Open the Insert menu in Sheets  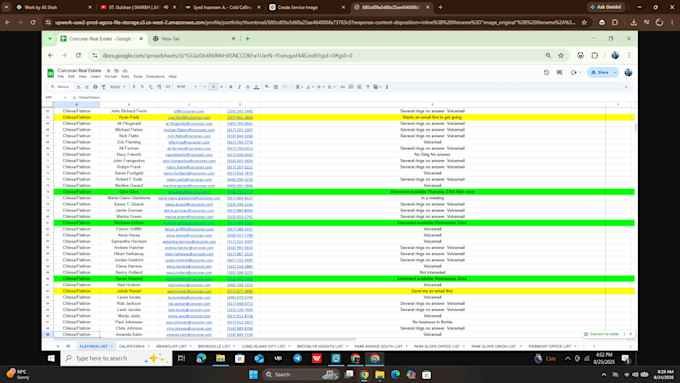point(95,76)
